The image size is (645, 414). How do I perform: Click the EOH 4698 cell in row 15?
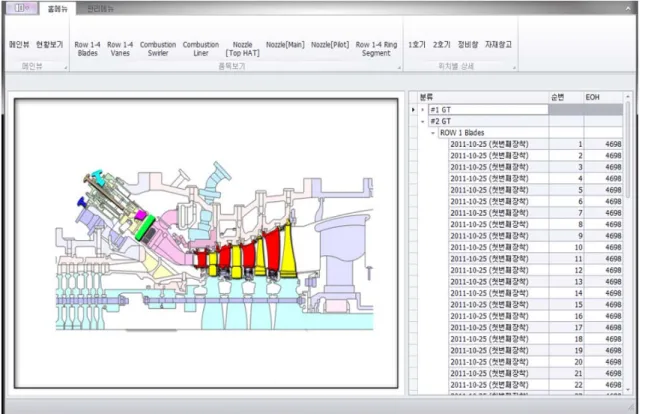point(603,305)
